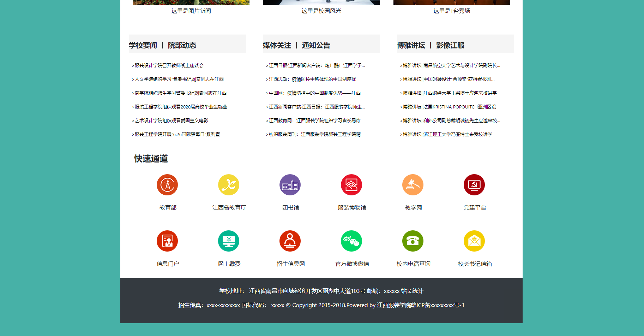
Task: Click the 这里是T台秀场 caption
Action: coord(452,11)
